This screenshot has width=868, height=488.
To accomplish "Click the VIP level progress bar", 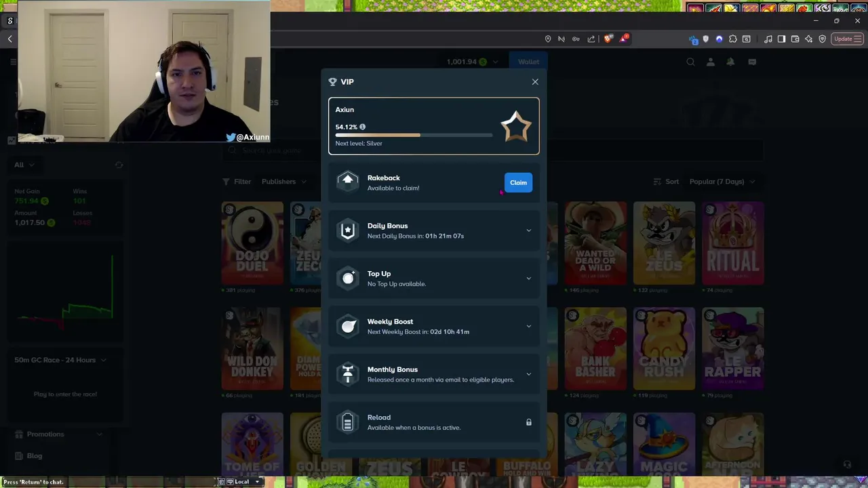I will (x=414, y=135).
